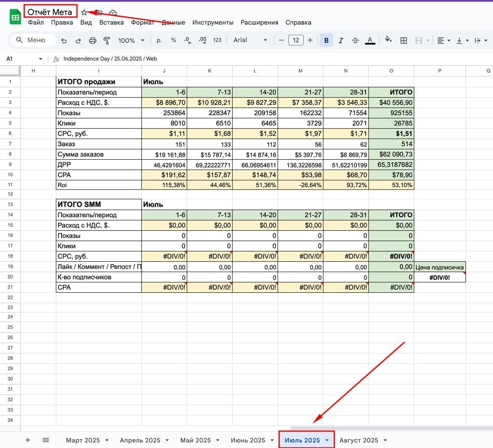
Task: Switch to the Июнь 2025 sheet tab
Action: click(x=248, y=440)
